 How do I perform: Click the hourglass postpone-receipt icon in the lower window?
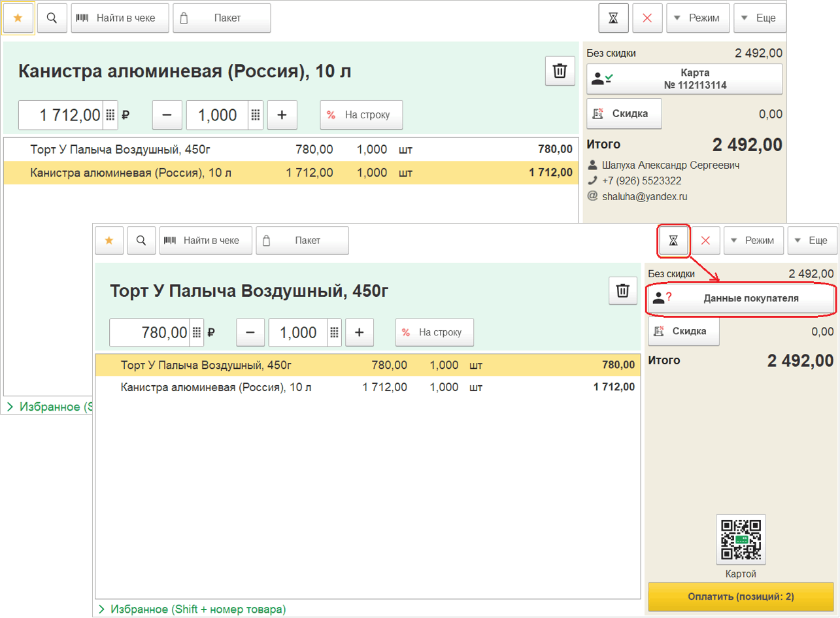coord(673,241)
